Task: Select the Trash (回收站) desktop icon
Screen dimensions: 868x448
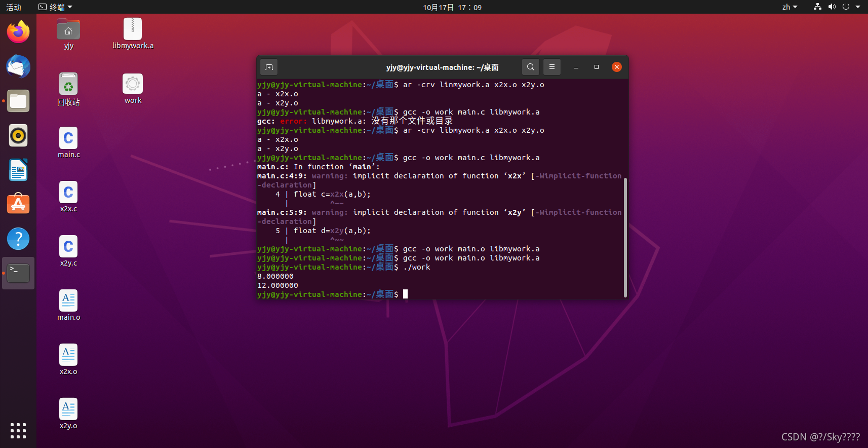Action: (x=68, y=89)
